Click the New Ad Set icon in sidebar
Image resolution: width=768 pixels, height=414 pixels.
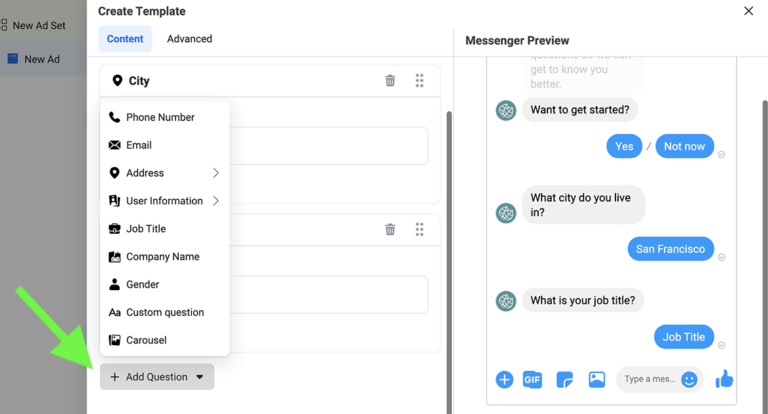click(x=4, y=25)
